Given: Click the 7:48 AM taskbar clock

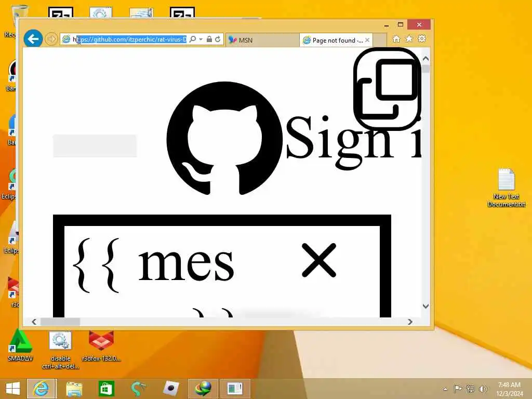Looking at the screenshot, I should click(x=509, y=389).
